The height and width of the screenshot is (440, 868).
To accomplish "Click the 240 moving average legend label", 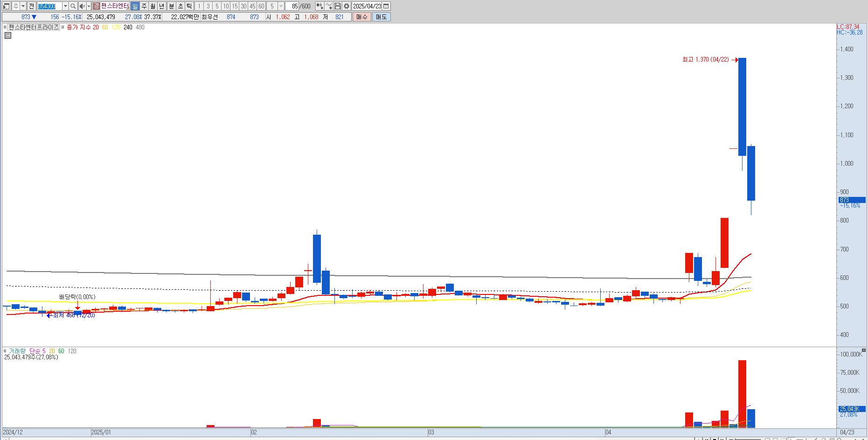I will click(x=128, y=27).
